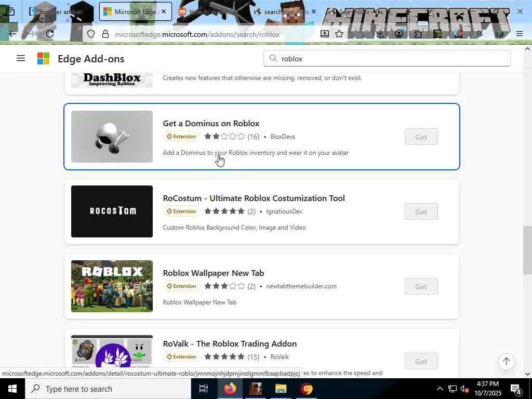
Task: Click the magnifier icon in the add-ons search box
Action: (273, 58)
